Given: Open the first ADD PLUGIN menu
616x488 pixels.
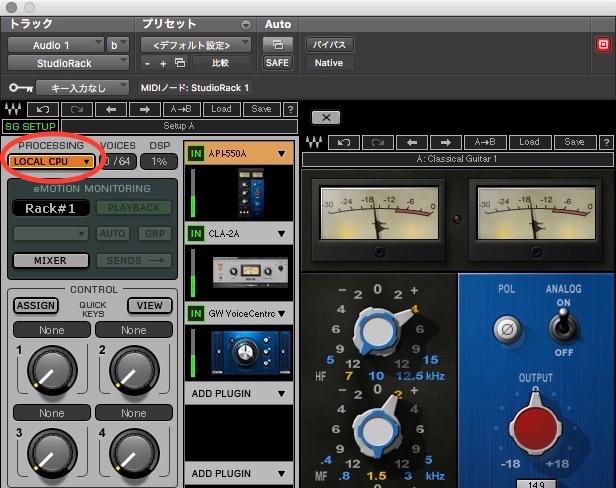Looking at the screenshot, I should (239, 393).
